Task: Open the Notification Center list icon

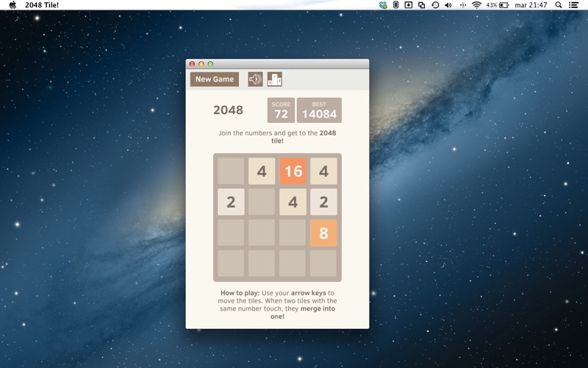Action: click(573, 5)
